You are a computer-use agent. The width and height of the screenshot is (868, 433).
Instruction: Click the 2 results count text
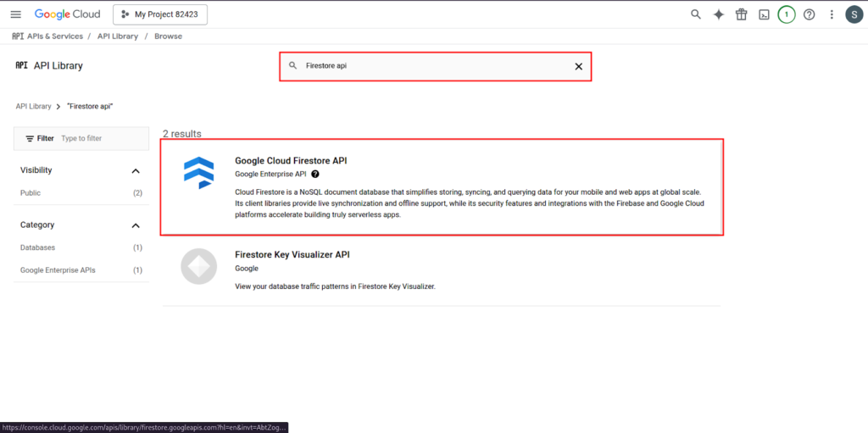click(182, 133)
